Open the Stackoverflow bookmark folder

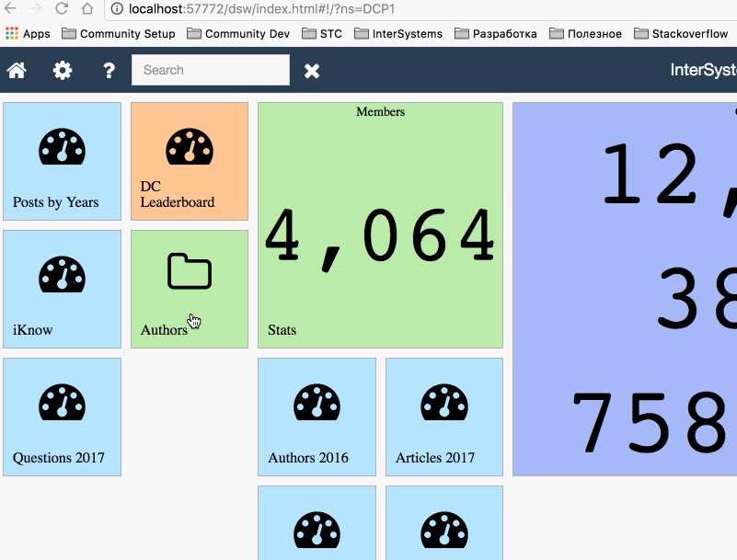click(680, 34)
